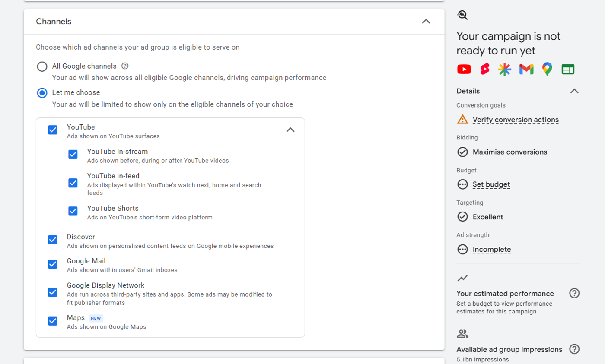Screen dimensions: 605x364
Task: Open help for All Google channels
Action: 125,66
